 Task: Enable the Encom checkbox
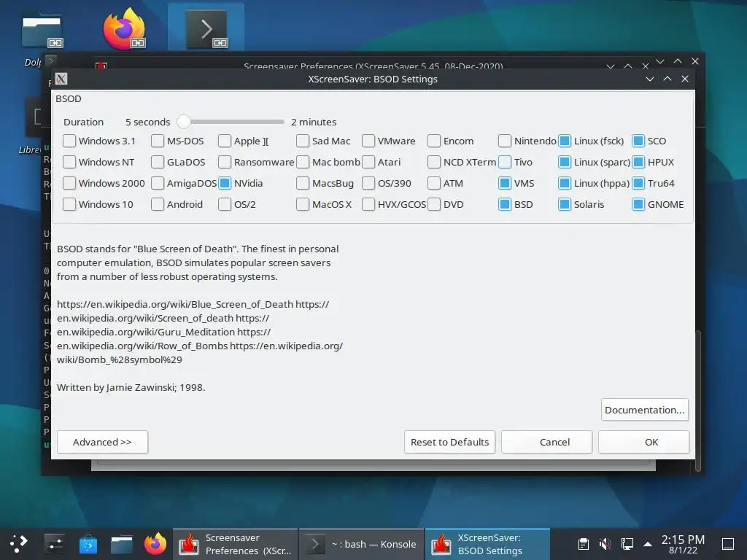pyautogui.click(x=434, y=141)
